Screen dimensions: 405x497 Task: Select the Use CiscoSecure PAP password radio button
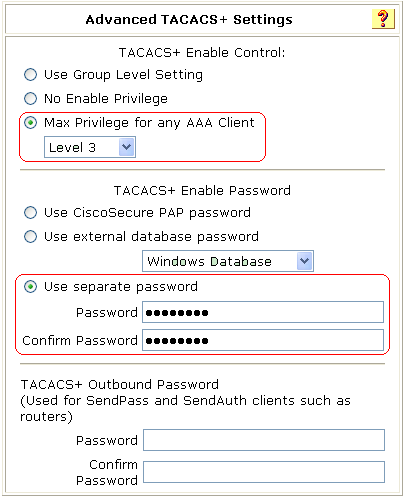(x=30, y=213)
